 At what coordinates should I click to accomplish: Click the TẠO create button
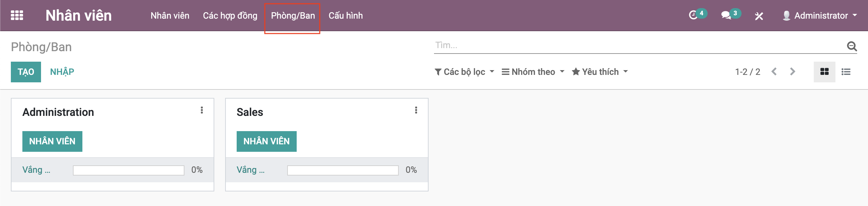click(26, 72)
